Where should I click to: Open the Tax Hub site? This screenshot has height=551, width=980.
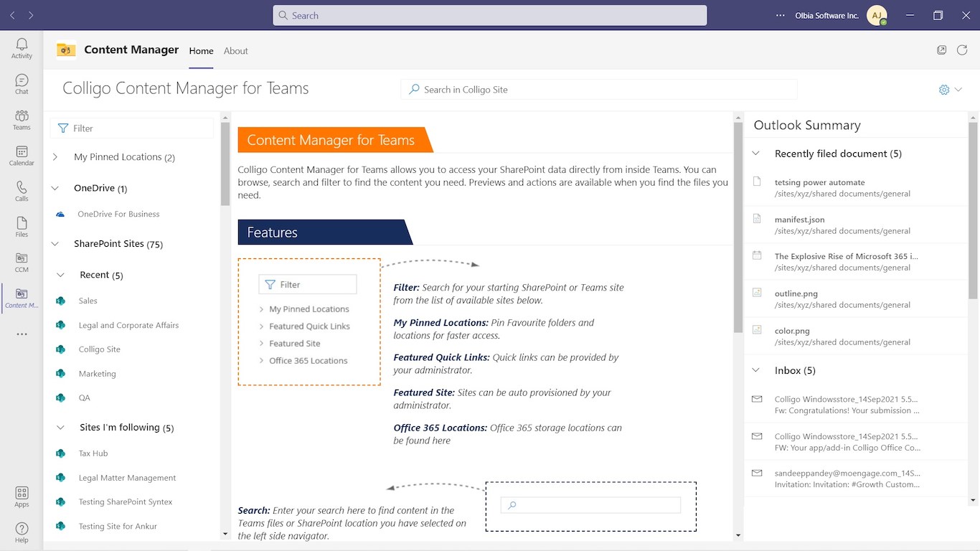point(93,453)
